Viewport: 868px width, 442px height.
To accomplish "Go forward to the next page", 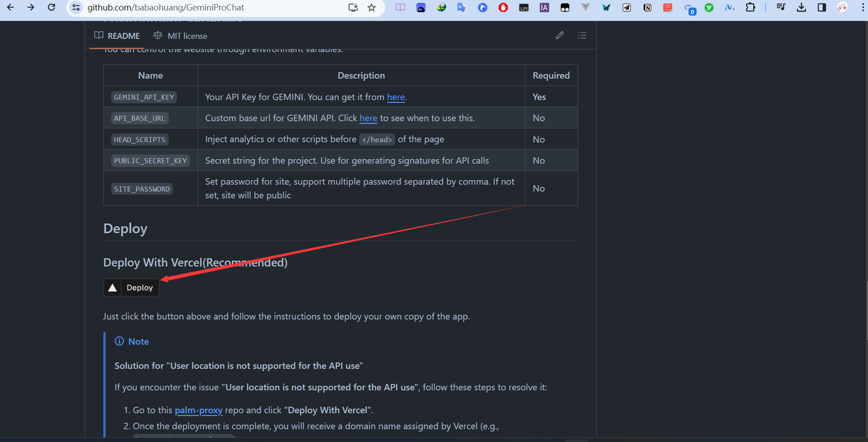I will (x=31, y=8).
